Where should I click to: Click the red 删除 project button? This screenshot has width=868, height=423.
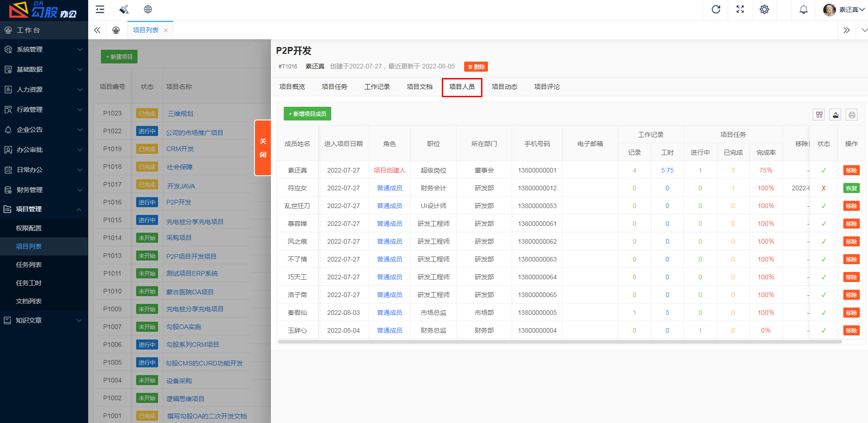(x=476, y=67)
